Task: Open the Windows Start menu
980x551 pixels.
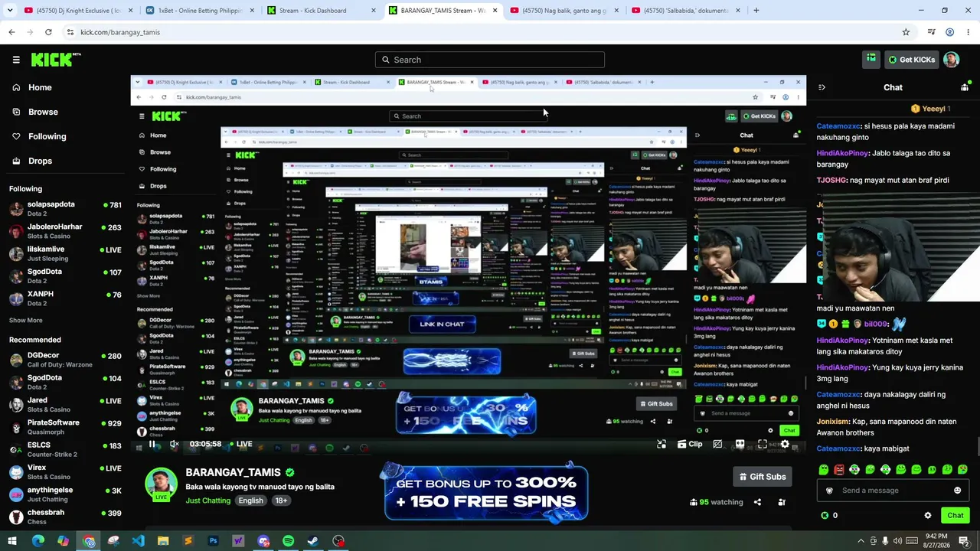Action: [13, 541]
